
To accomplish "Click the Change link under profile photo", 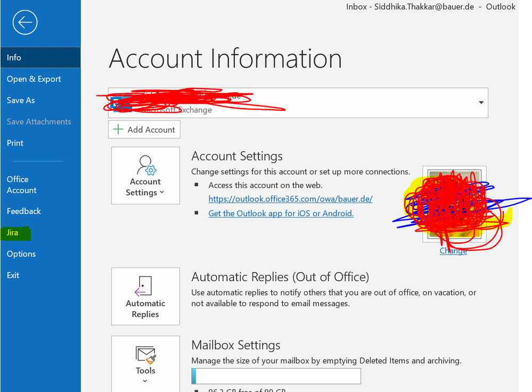I will pyautogui.click(x=453, y=251).
